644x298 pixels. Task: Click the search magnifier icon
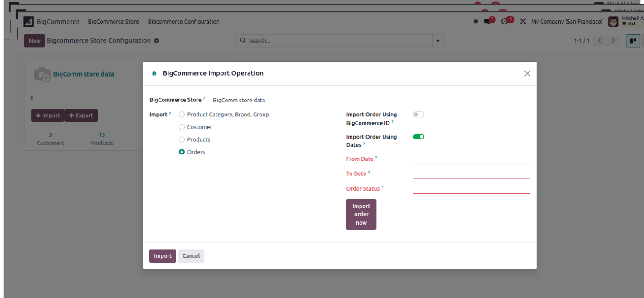coord(243,41)
